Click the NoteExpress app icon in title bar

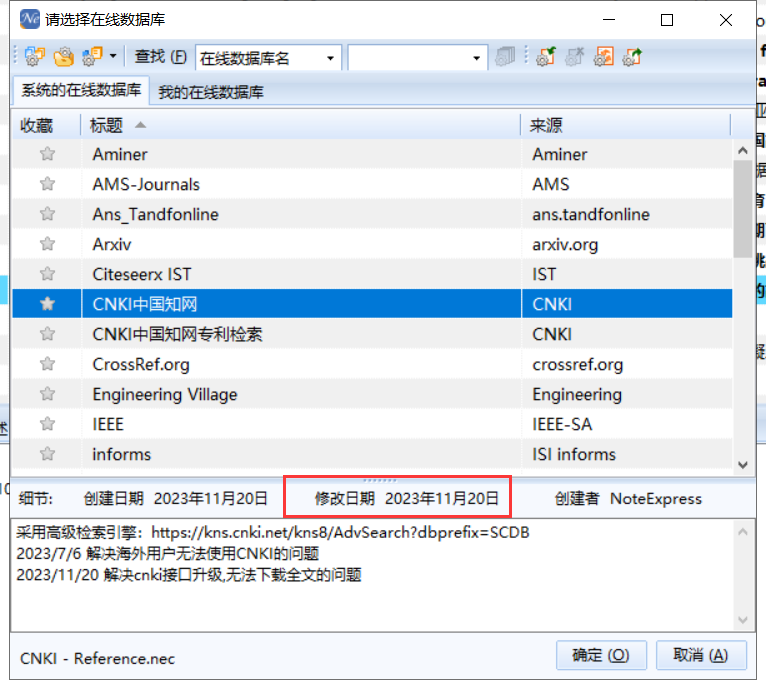(x=30, y=19)
